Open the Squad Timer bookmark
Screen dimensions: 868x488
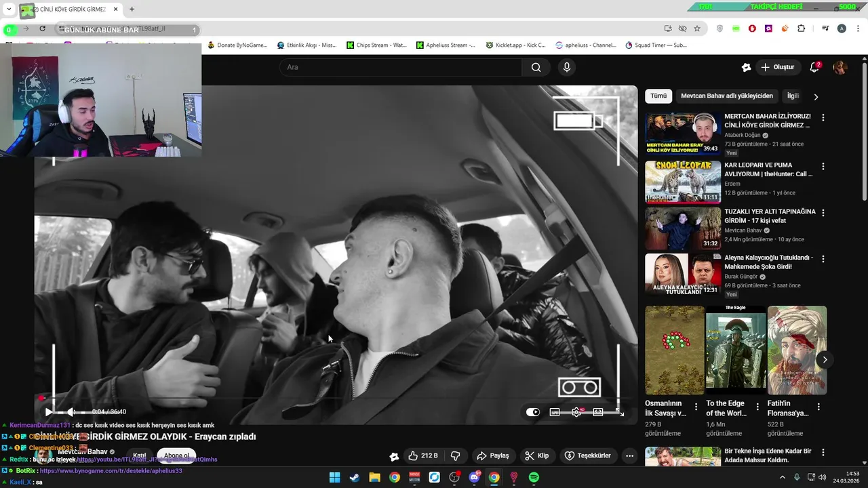click(656, 45)
